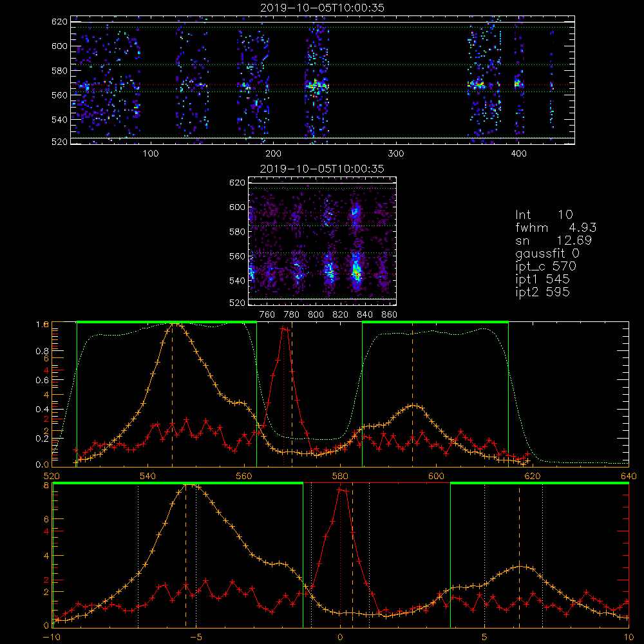Viewport: 644px width, 644px height.
Task: Click the bright emission near x=365 in wide spectrogram
Action: click(x=477, y=85)
